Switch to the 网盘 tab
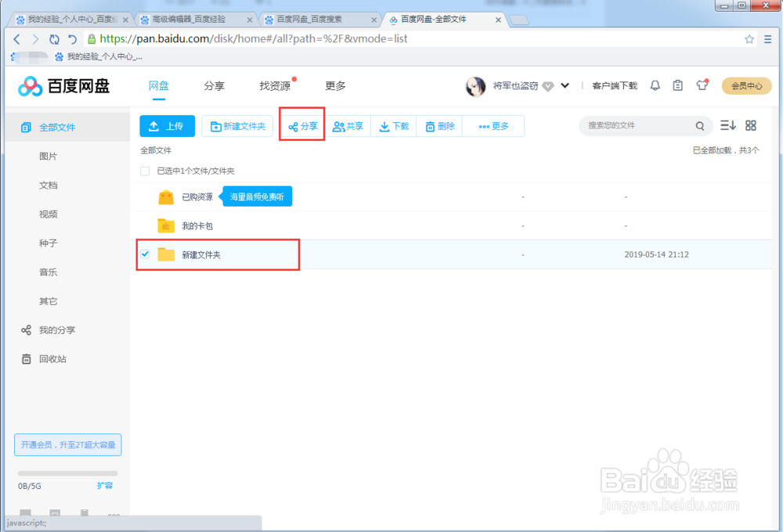Screen dimensions: 783x532 (159, 86)
